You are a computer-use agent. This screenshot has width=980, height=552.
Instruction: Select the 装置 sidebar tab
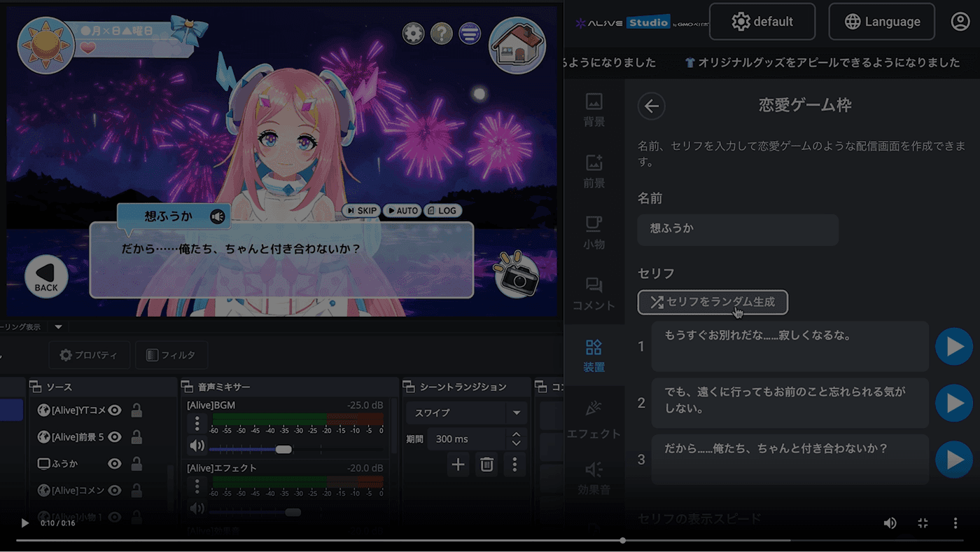594,356
